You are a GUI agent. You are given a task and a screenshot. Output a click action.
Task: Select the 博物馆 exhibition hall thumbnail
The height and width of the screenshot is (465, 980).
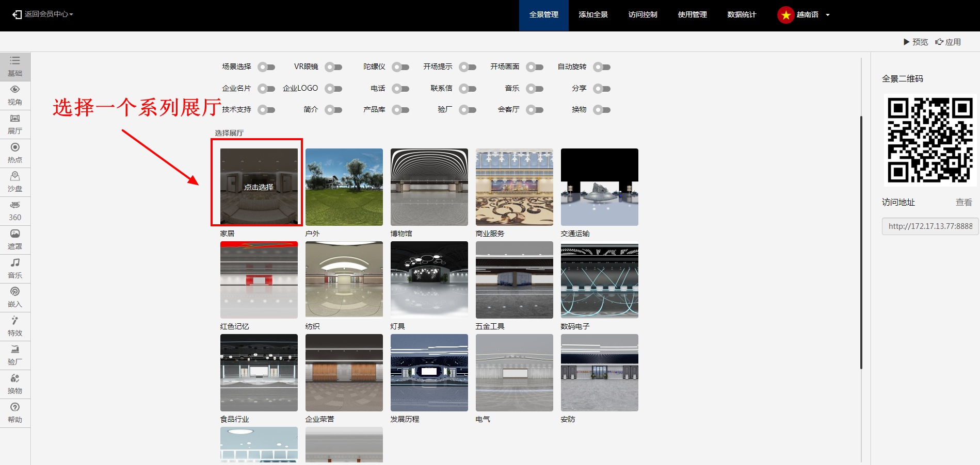(429, 187)
